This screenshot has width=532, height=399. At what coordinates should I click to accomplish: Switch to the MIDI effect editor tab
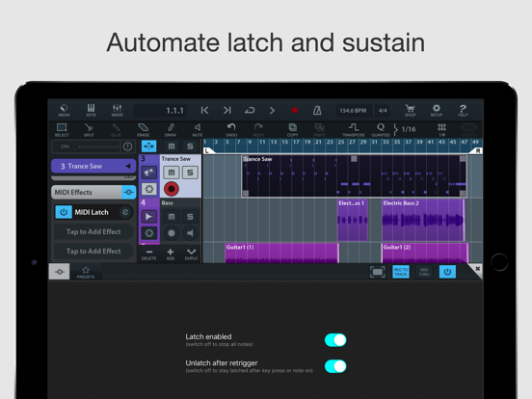[x=60, y=272]
